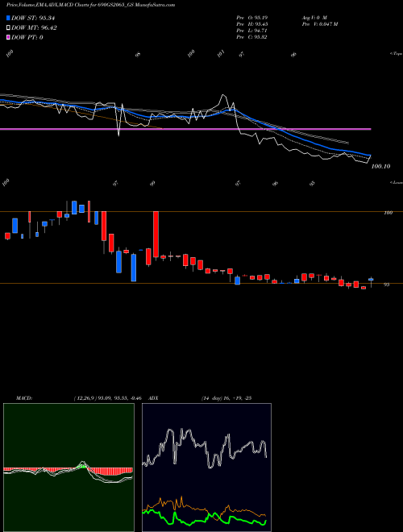Click the MACD panel heading

(x=24, y=398)
